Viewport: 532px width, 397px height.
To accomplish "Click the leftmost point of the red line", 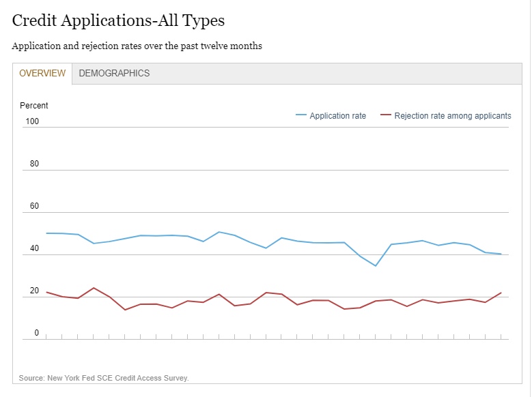I will [x=46, y=292].
